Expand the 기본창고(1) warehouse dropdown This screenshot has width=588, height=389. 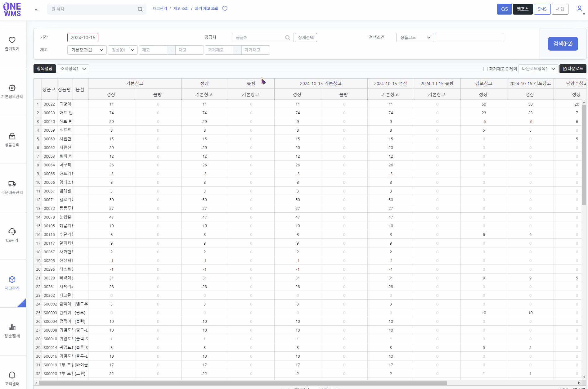[87, 50]
